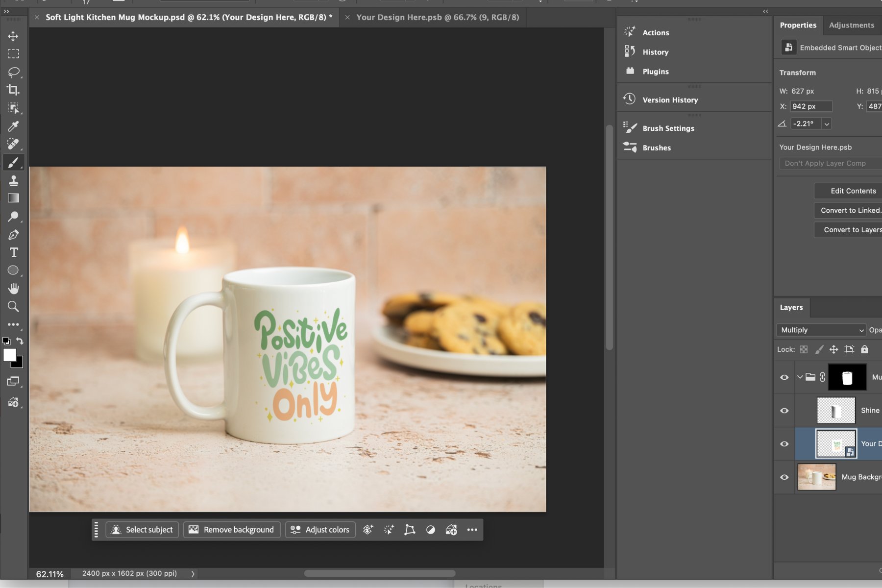Toggle visibility of the mug group layer
Image resolution: width=882 pixels, height=588 pixels.
click(784, 377)
